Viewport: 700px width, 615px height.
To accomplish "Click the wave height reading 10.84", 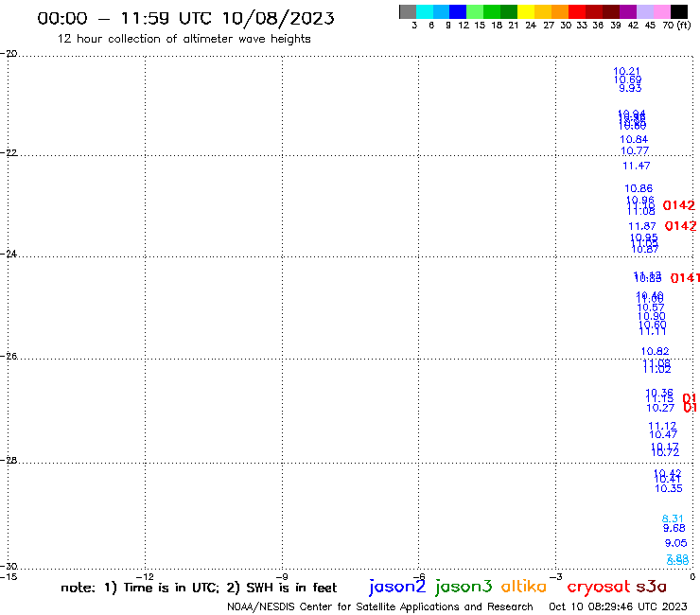I will coord(634,139).
